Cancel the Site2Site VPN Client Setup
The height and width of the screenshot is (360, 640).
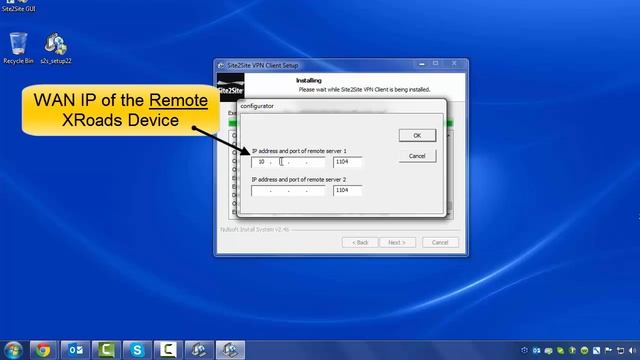click(440, 242)
